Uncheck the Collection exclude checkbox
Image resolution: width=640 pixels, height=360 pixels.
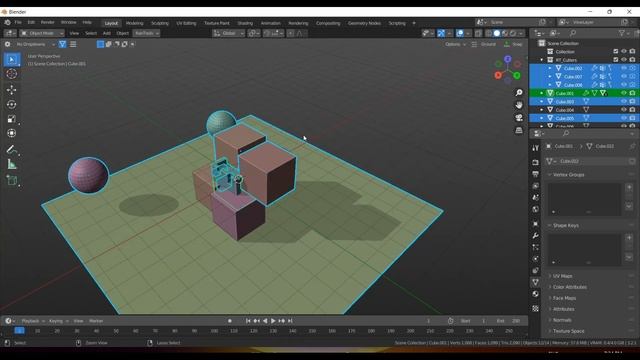[x=616, y=51]
